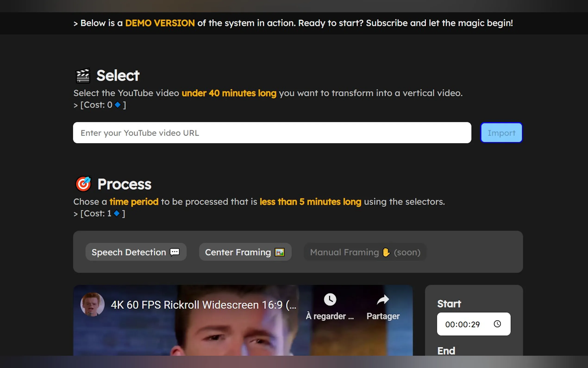Click the clapperboard icon beside Select heading
The width and height of the screenshot is (588, 368).
(83, 76)
